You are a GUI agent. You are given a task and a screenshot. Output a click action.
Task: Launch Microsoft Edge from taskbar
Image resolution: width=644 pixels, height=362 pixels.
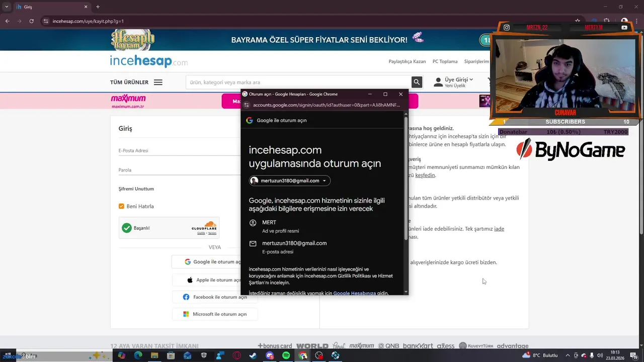coord(138,355)
